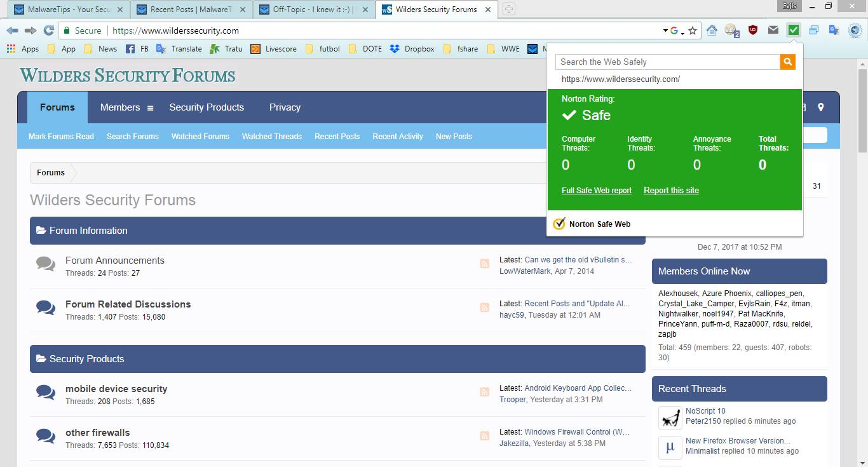Image resolution: width=868 pixels, height=467 pixels.
Task: Select the Forums navigation tab
Action: click(x=57, y=107)
